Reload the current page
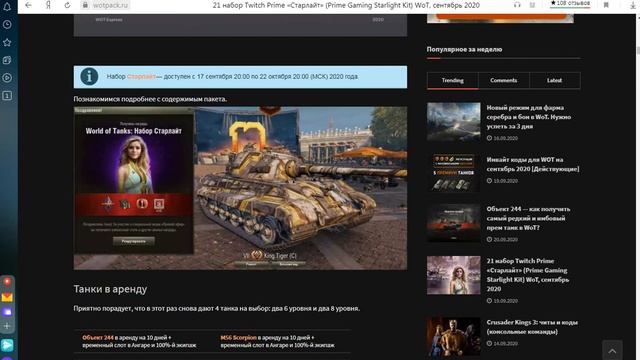The width and height of the screenshot is (640, 360). 67,5
